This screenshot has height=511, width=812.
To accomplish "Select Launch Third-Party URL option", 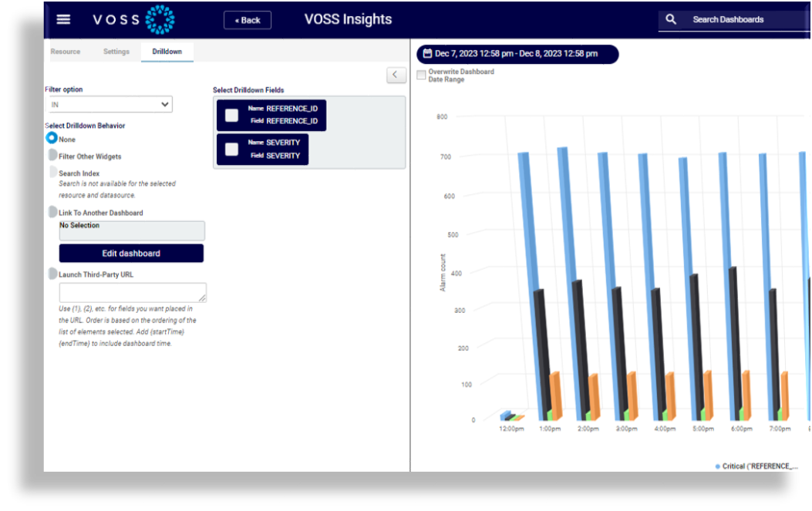I will (x=53, y=274).
